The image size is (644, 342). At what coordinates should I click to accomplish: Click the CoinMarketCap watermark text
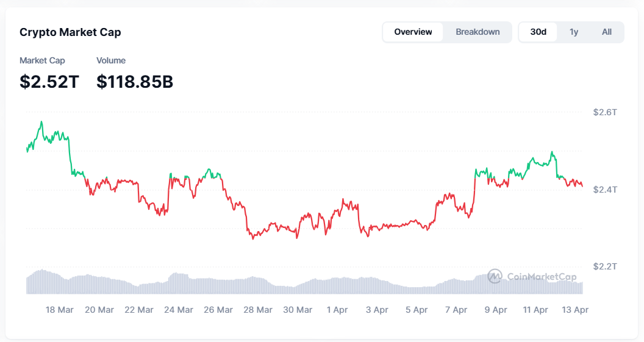542,277
